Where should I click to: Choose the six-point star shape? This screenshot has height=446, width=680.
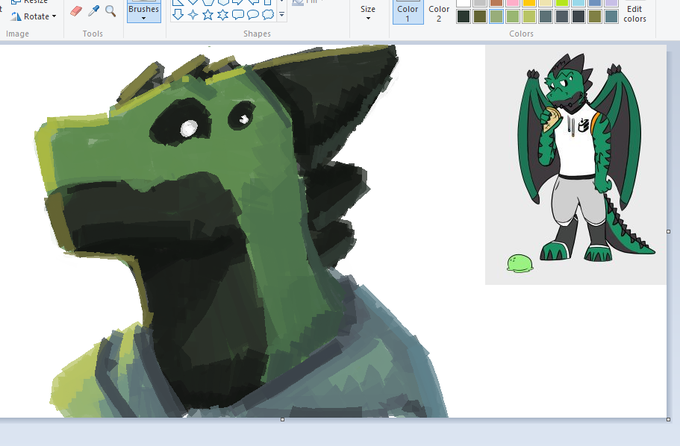click(223, 14)
